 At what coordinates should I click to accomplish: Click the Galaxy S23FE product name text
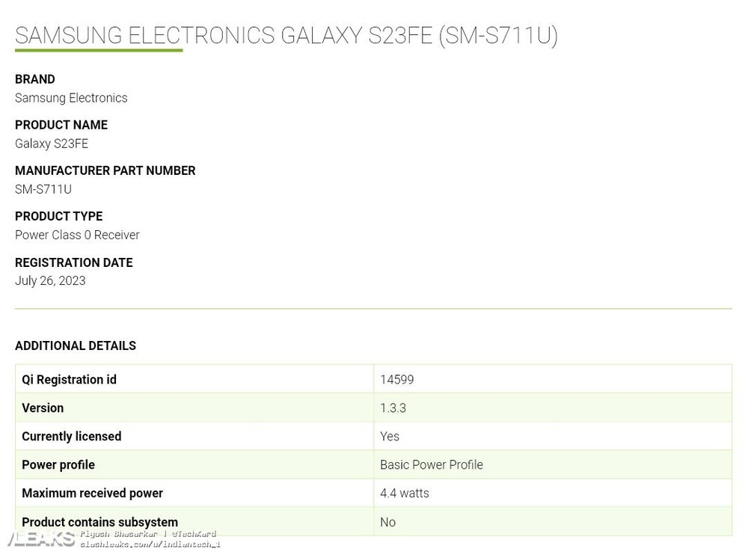click(x=52, y=144)
